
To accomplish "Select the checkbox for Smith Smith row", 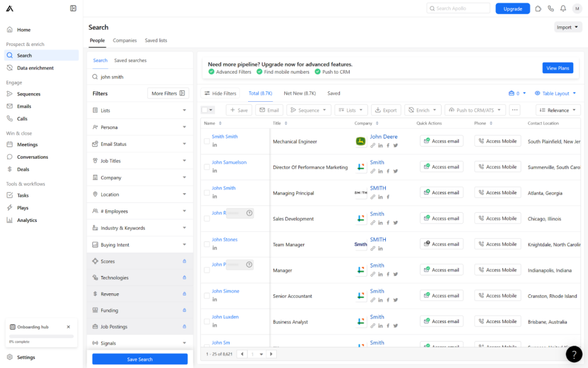I will (207, 141).
